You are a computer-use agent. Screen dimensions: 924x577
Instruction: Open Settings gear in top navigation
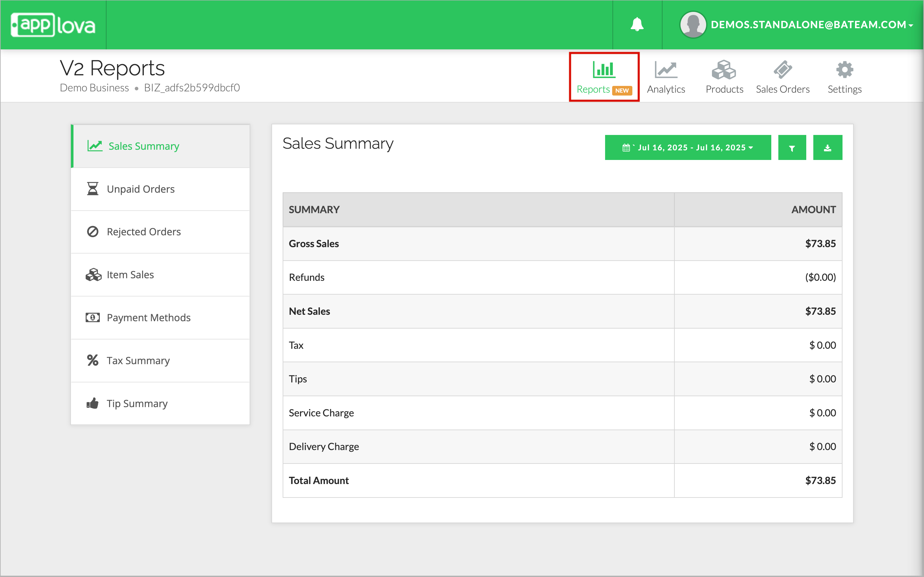pyautogui.click(x=844, y=77)
